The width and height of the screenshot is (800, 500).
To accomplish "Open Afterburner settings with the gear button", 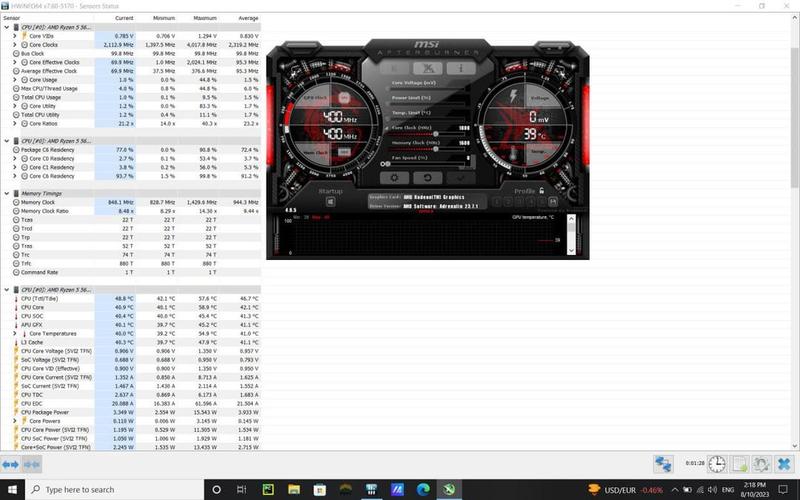I will [394, 178].
